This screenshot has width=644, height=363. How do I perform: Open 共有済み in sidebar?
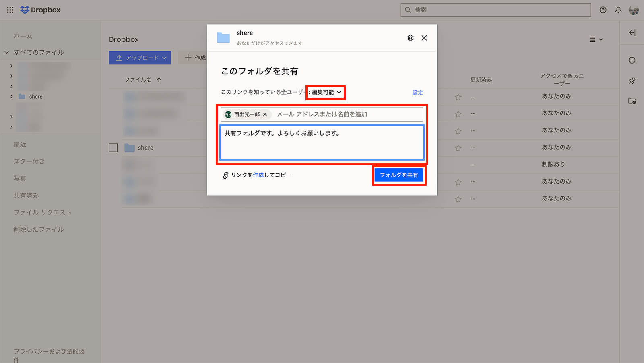pyautogui.click(x=26, y=196)
